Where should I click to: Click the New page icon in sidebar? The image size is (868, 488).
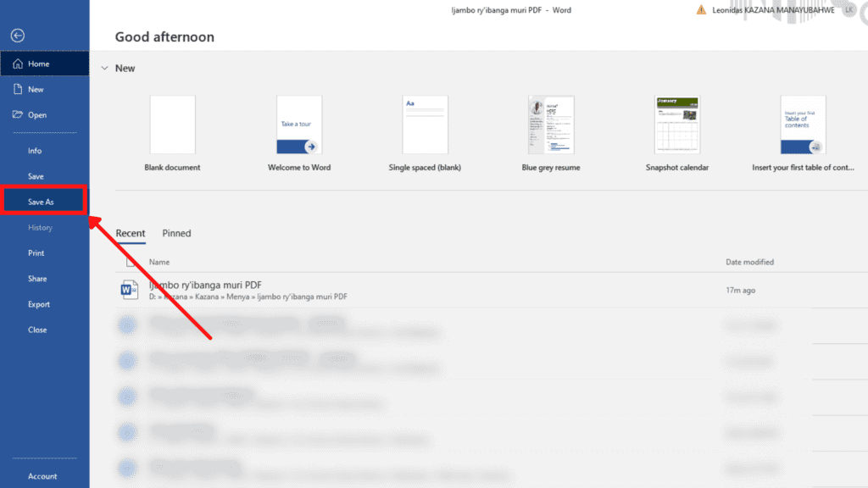[x=18, y=89]
